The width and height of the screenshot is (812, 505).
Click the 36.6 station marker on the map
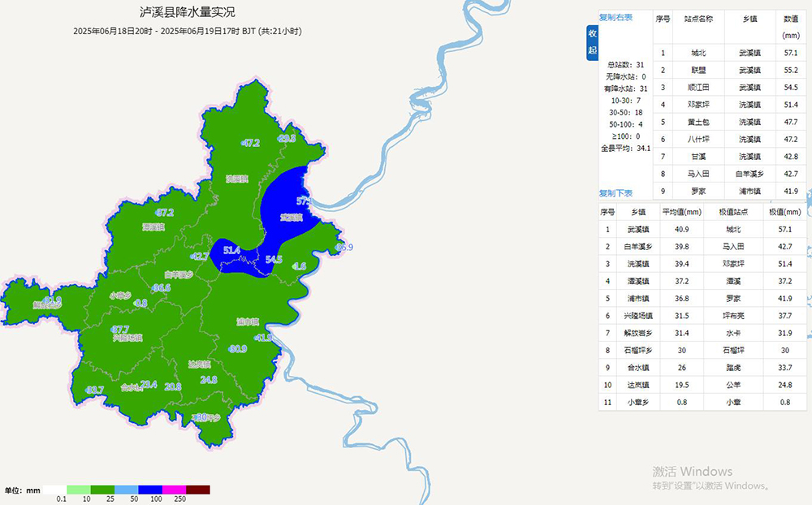(161, 287)
